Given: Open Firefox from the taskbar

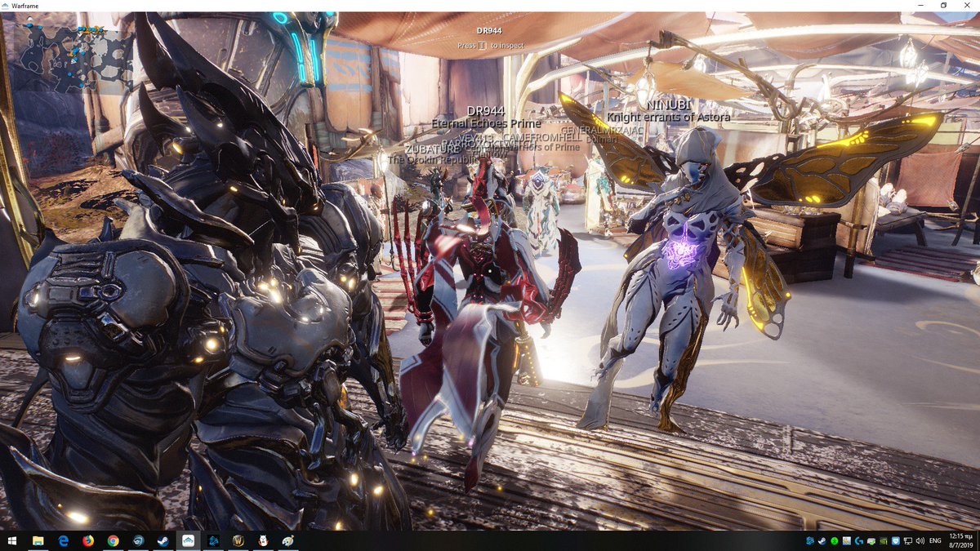Looking at the screenshot, I should tap(88, 541).
